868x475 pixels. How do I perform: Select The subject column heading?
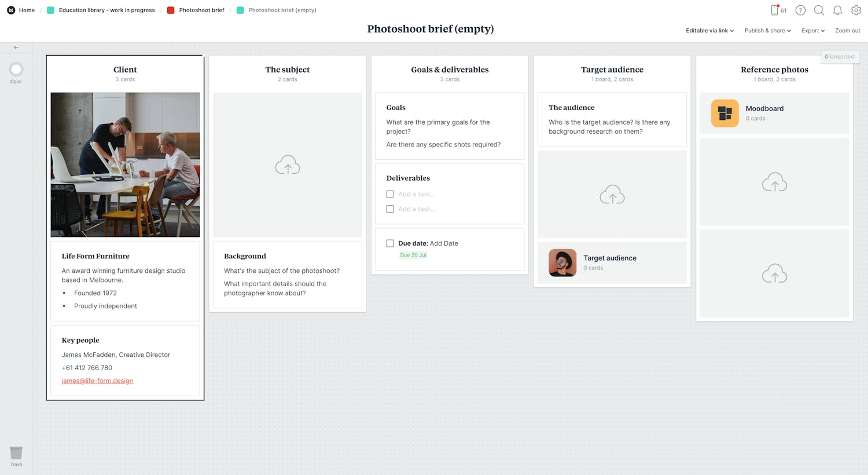(288, 70)
